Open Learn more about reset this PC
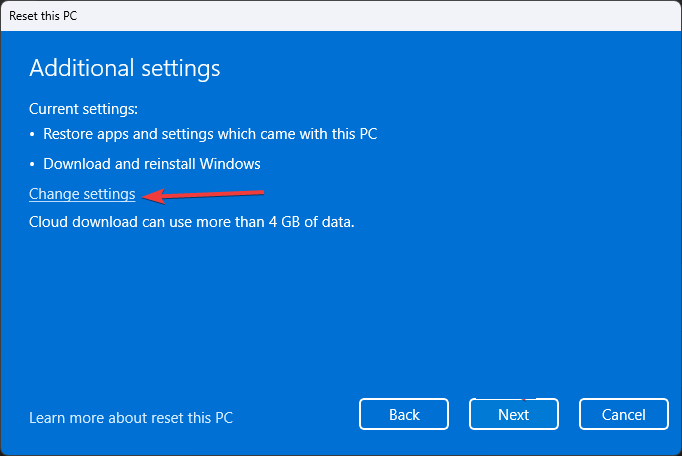Screen dimensions: 682x456 [x=131, y=417]
